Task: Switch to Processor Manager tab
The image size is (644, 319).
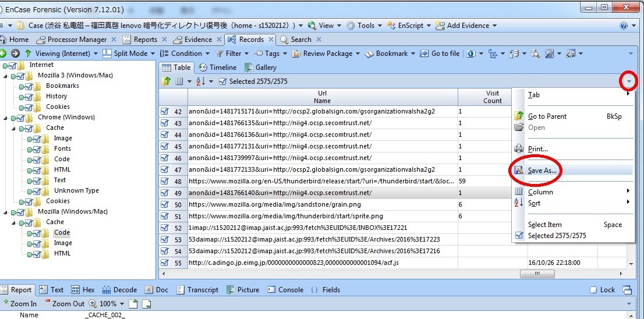Action: point(72,40)
